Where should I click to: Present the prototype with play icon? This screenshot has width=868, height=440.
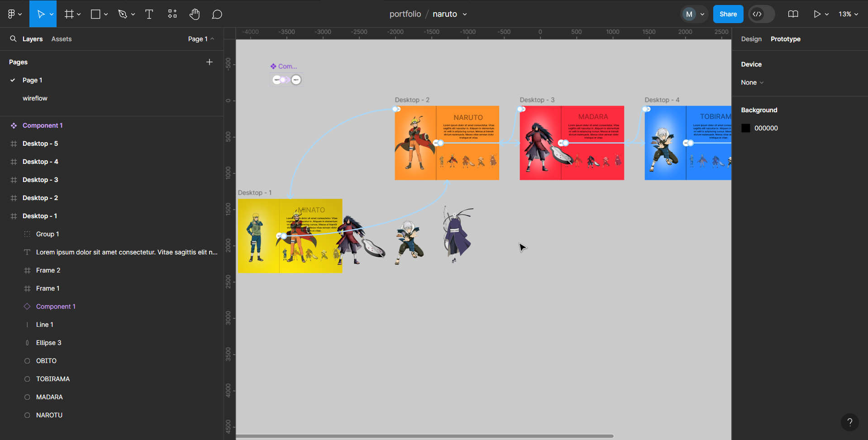pyautogui.click(x=817, y=14)
